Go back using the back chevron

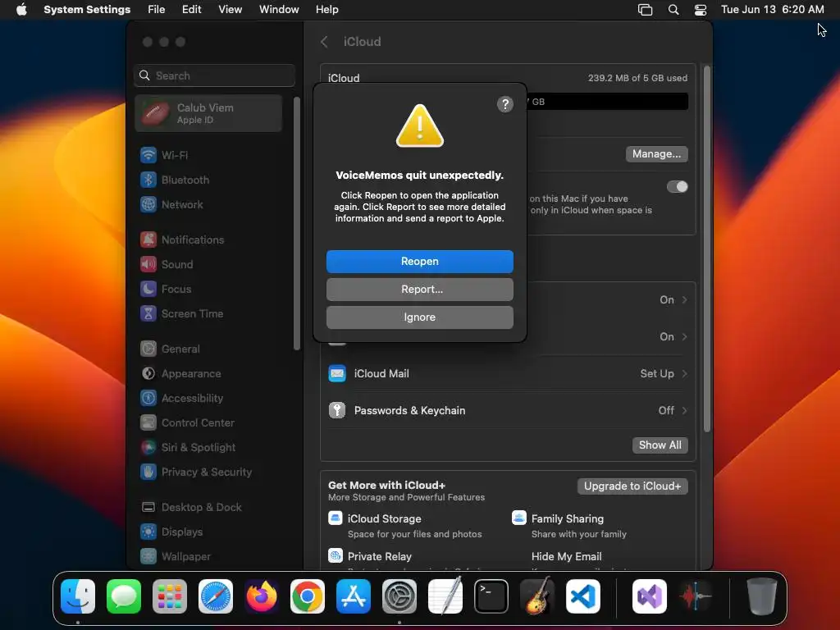[324, 42]
